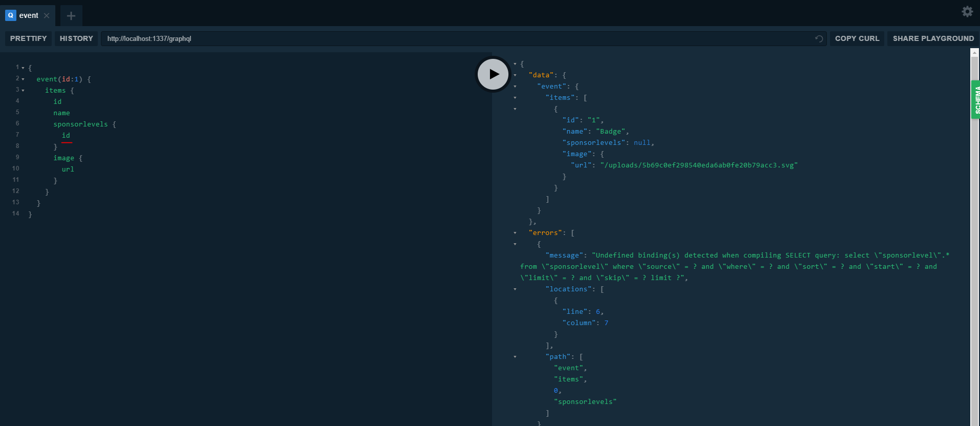Click "sponsorlevels" entry in error path
Image resolution: width=980 pixels, height=426 pixels.
coord(585,402)
